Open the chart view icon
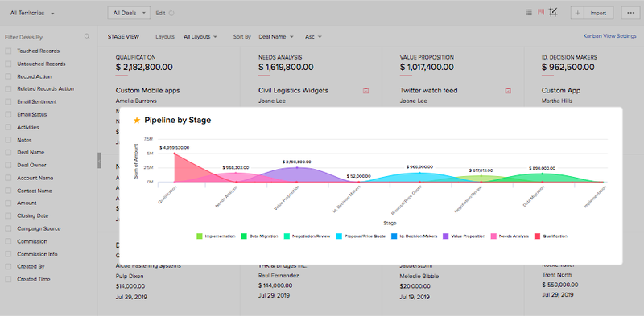Screen dimensions: 644x316 (x=554, y=12)
